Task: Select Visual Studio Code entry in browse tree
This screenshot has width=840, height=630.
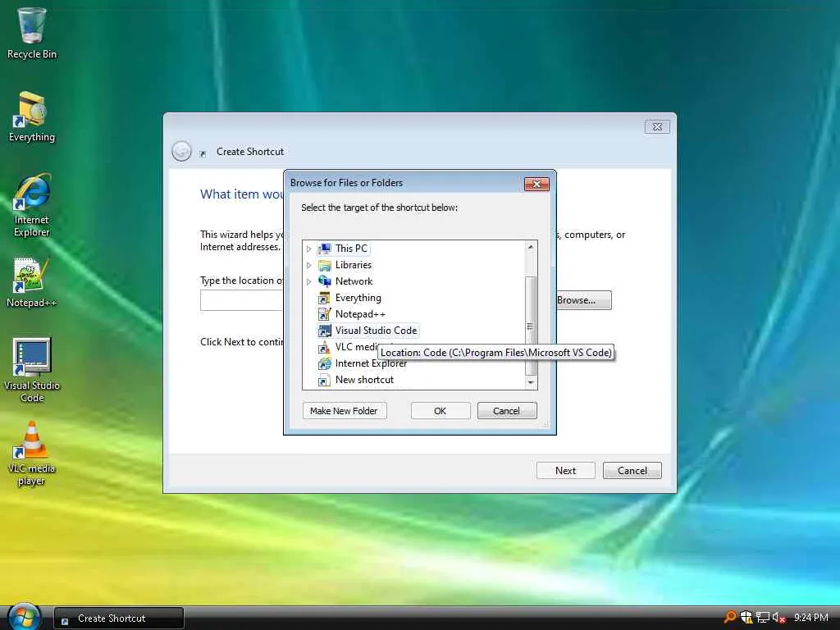Action: 376,331
